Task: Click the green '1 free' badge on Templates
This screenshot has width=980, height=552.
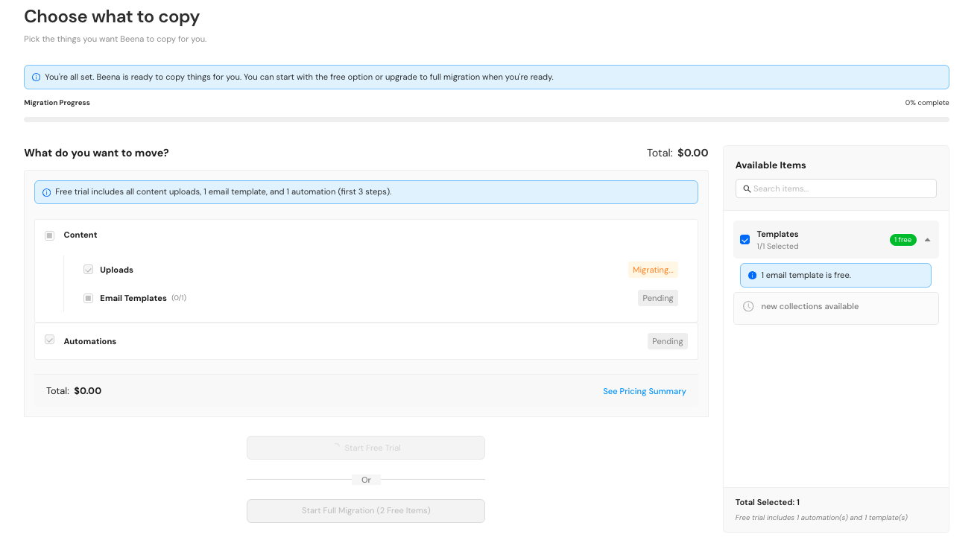Action: pyautogui.click(x=902, y=239)
